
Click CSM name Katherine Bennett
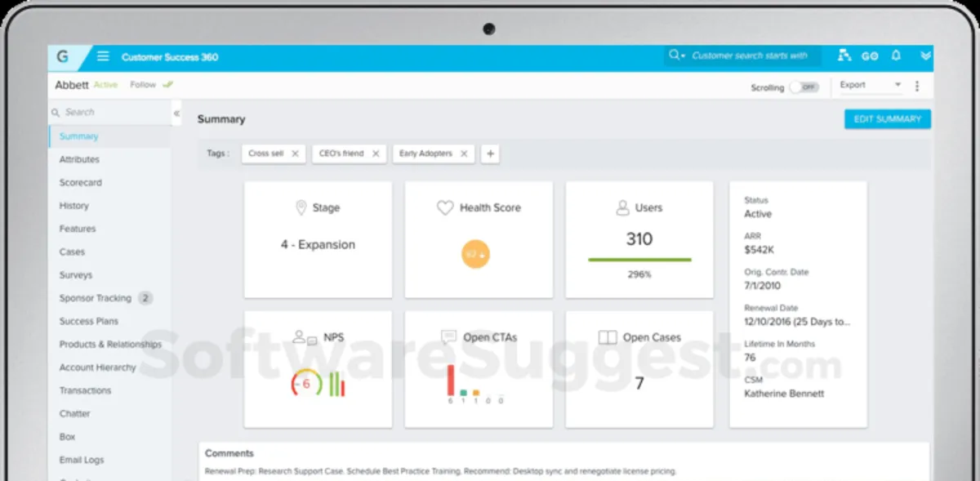(784, 394)
